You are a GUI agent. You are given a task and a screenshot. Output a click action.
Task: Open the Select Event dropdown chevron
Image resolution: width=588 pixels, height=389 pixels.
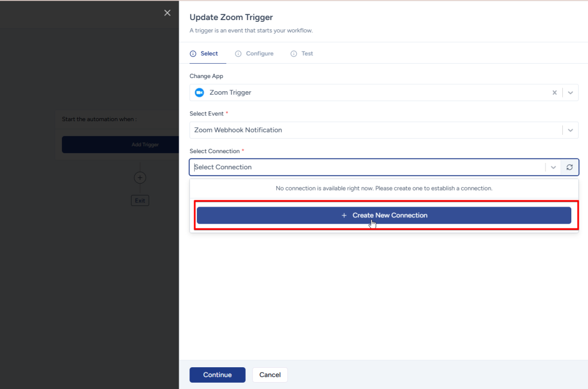point(570,130)
